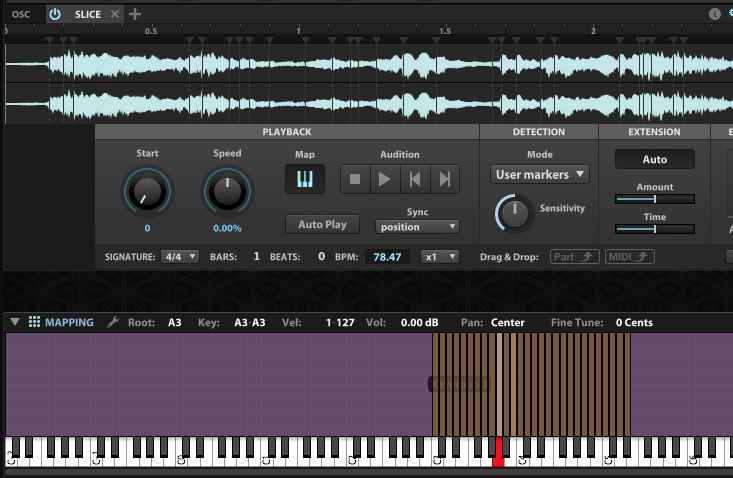Click the Drag & Drop Part button
Screen dimensions: 733x478
575,257
